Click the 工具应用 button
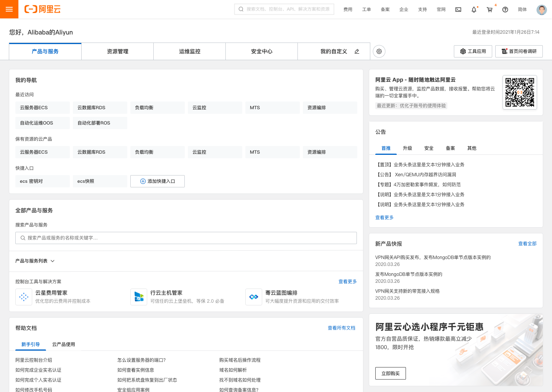Image resolution: width=552 pixels, height=392 pixels. click(473, 51)
